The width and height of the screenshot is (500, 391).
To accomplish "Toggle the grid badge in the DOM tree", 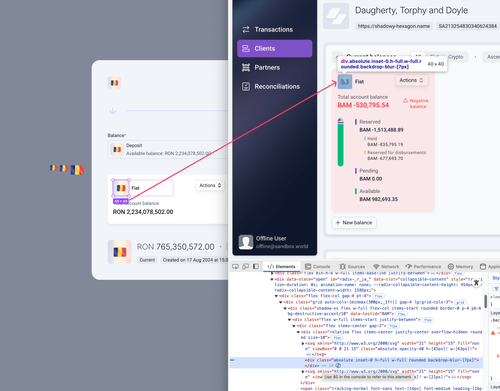I will tap(460, 302).
